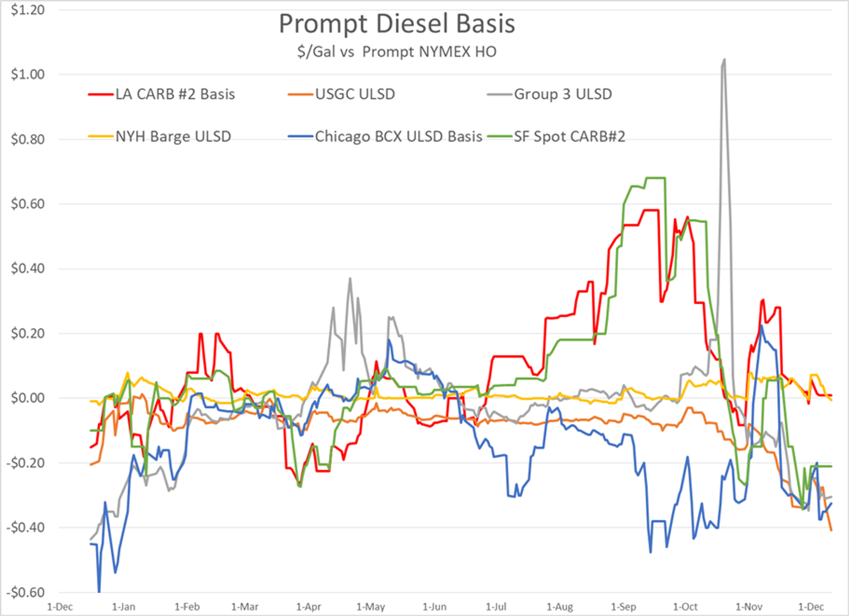Click the -$0.20 y-axis label
849x616 pixels.
[25, 463]
